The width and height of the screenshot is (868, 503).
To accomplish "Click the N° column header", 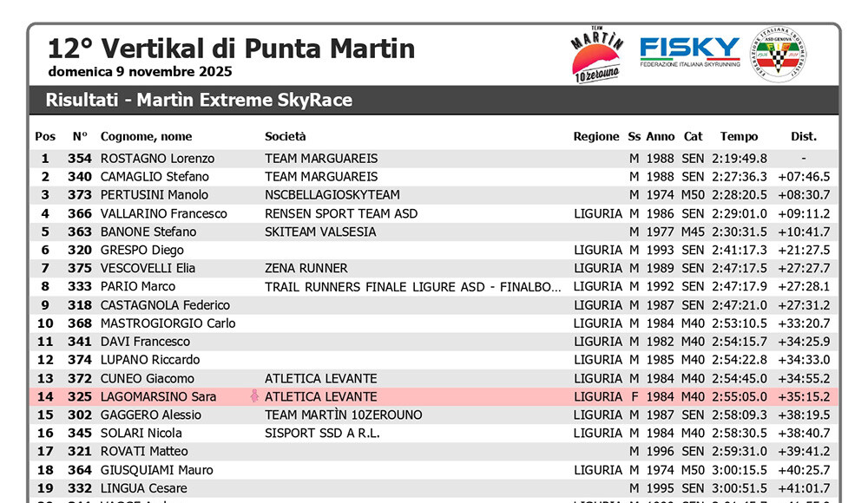I will coord(80,136).
